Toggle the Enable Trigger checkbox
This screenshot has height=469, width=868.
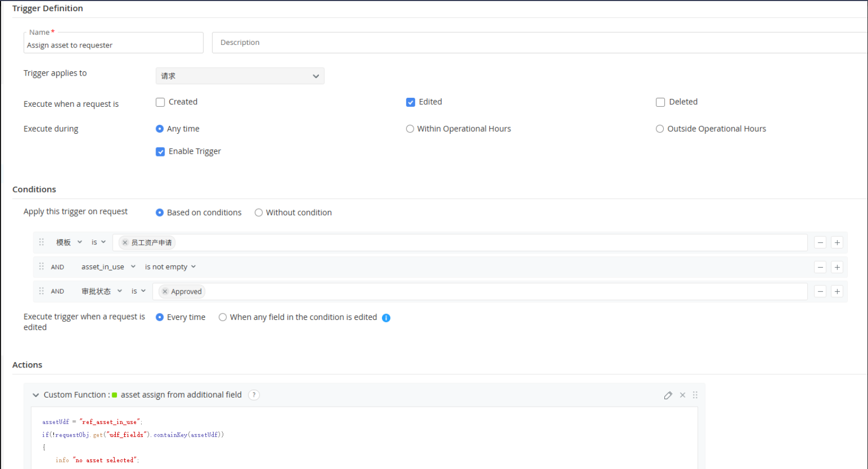pyautogui.click(x=160, y=152)
